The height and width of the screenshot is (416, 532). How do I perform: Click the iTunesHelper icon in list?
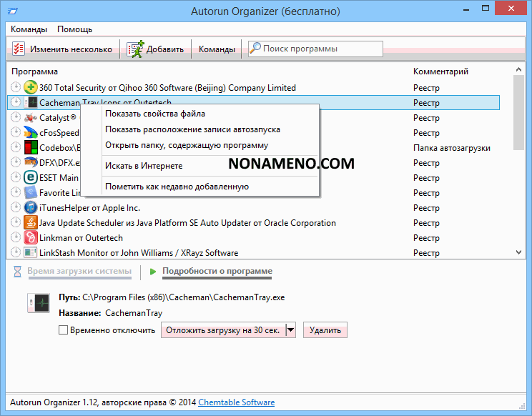31,208
